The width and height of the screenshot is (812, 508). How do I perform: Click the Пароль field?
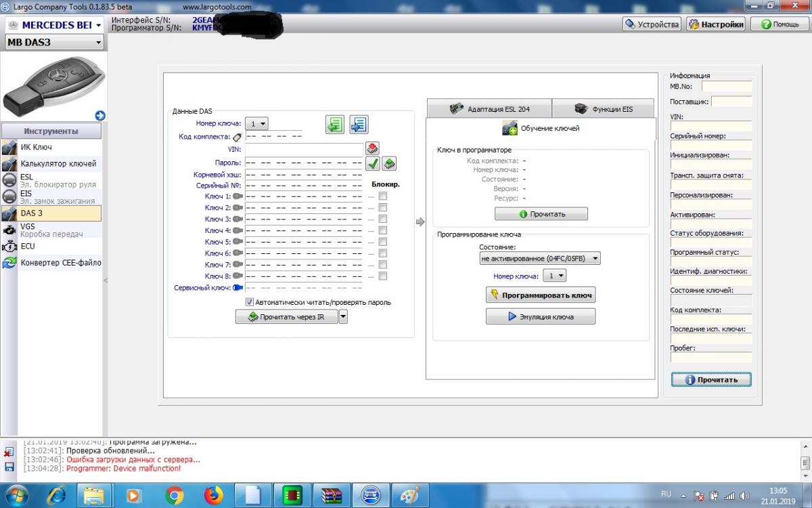[304, 163]
